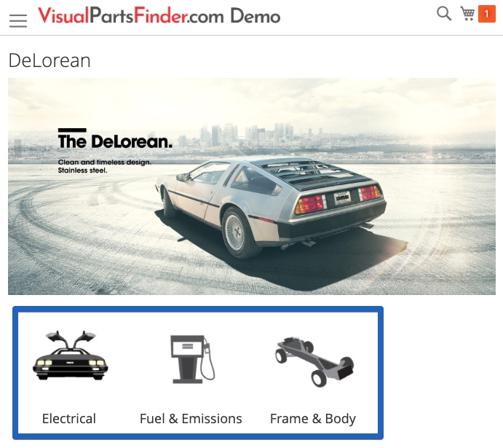Click the car's left red taillight

click(310, 204)
